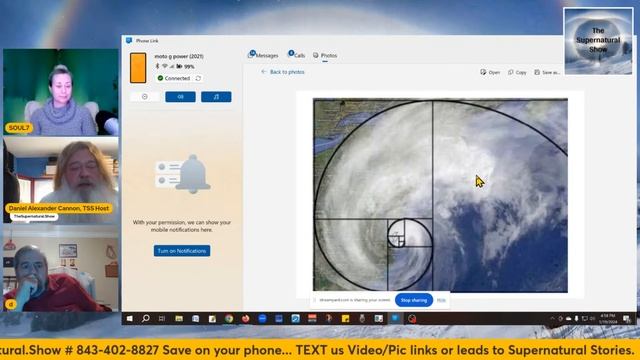The image size is (640, 360).
Task: Hide the screen sharing bar
Action: pyautogui.click(x=441, y=300)
